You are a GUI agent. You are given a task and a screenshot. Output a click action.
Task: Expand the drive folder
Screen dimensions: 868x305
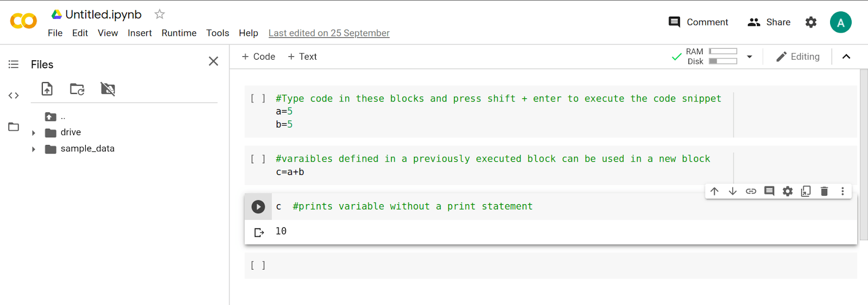click(34, 132)
